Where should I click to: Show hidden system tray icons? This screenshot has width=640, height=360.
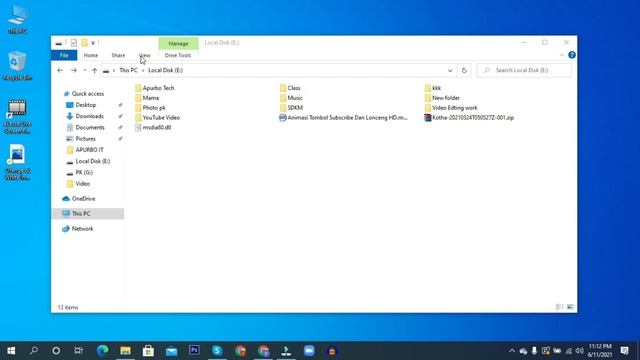512,351
